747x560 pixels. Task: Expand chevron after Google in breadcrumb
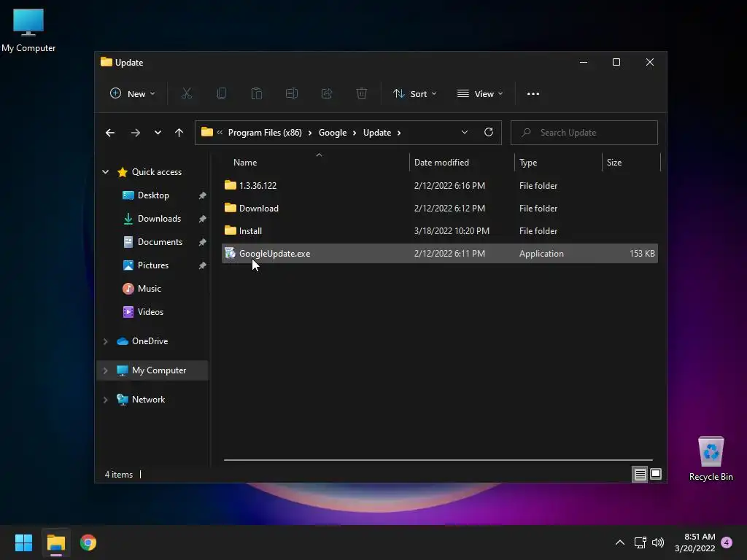coord(355,133)
